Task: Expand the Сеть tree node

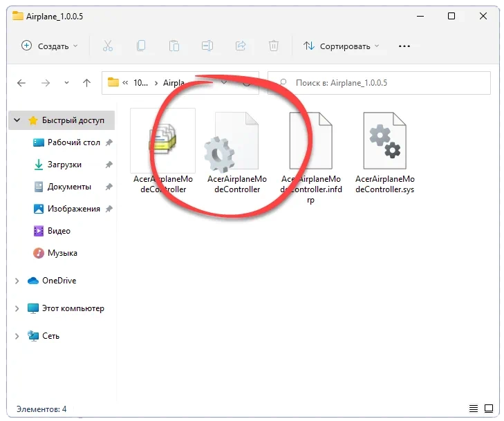Action: pyautogui.click(x=17, y=336)
